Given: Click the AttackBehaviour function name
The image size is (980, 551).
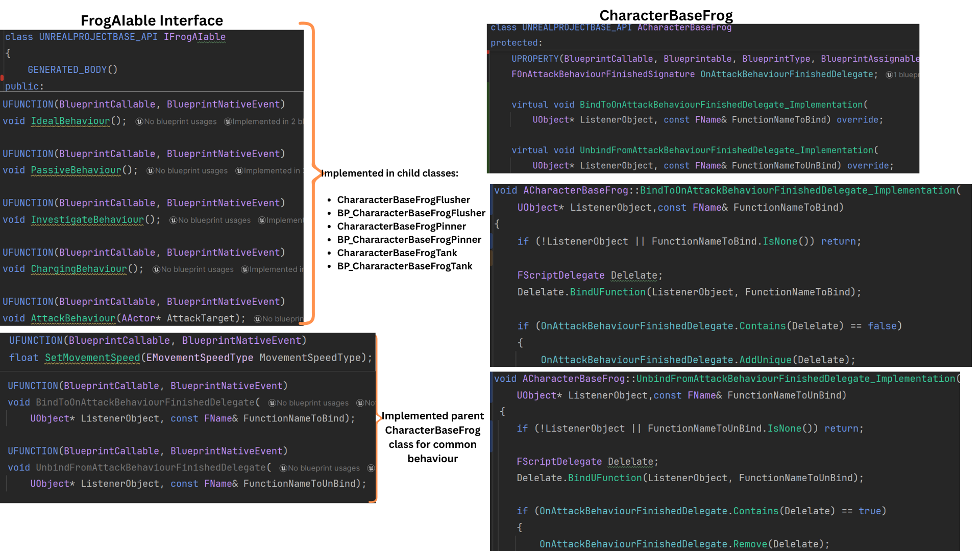Looking at the screenshot, I should [x=73, y=318].
